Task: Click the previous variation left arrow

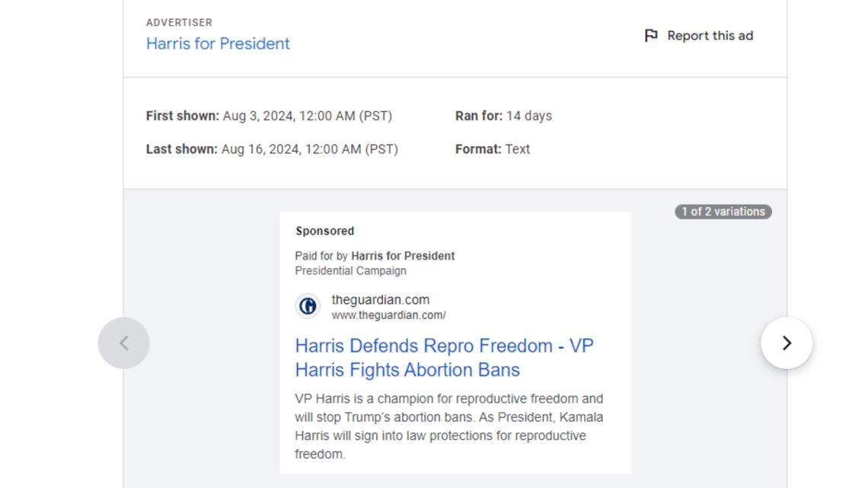Action: click(124, 343)
